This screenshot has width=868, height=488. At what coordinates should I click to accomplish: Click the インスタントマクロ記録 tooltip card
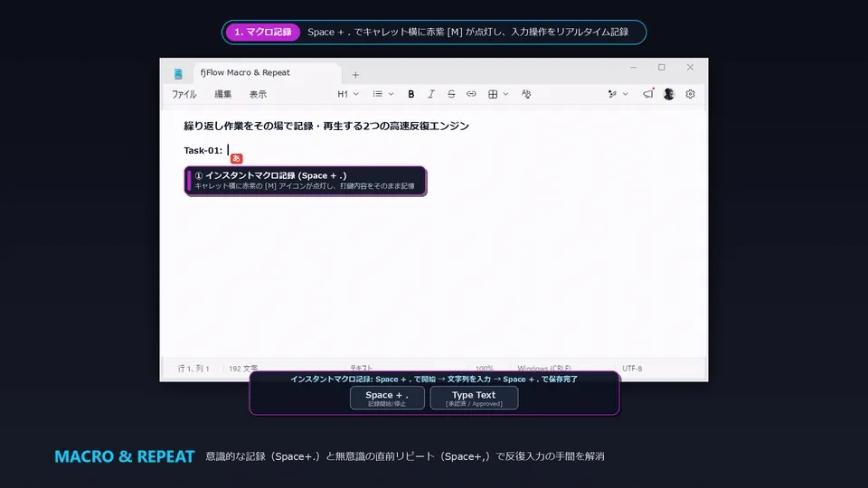click(x=306, y=181)
